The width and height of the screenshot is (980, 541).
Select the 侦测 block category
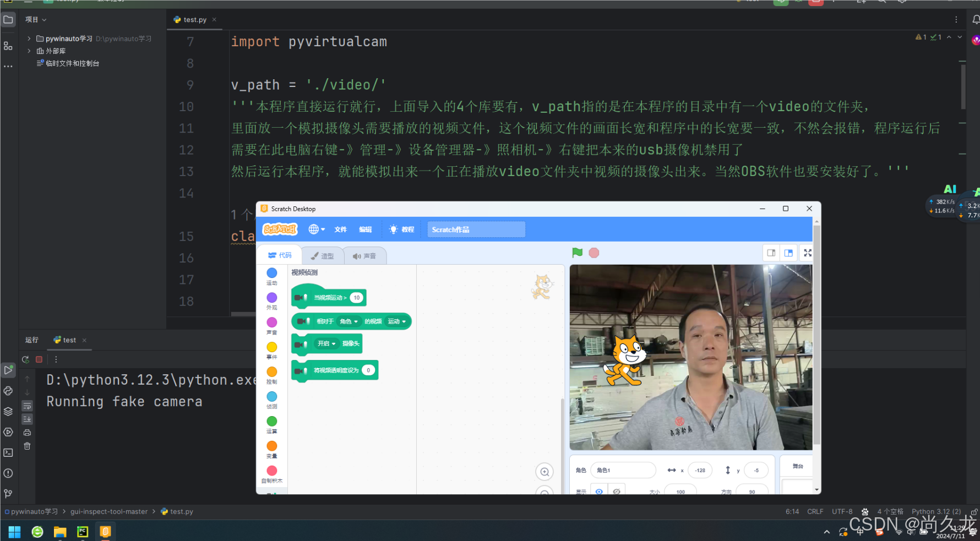272,400
